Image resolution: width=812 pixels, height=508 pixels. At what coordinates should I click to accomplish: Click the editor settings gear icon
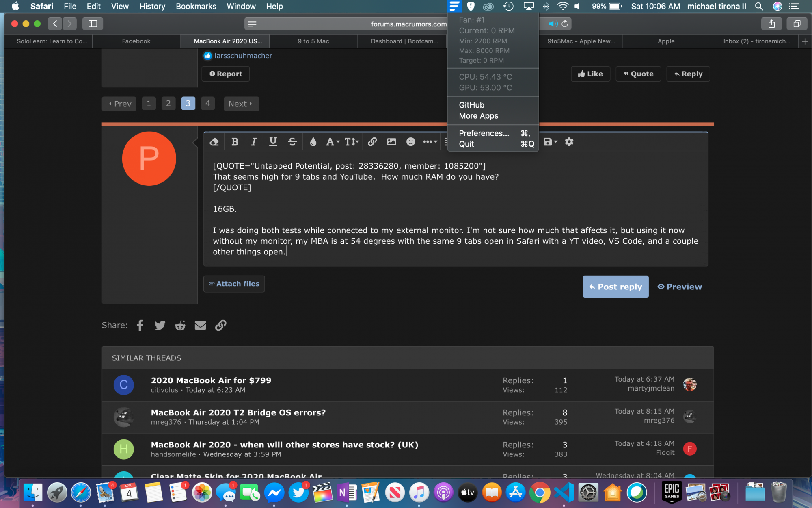point(569,142)
